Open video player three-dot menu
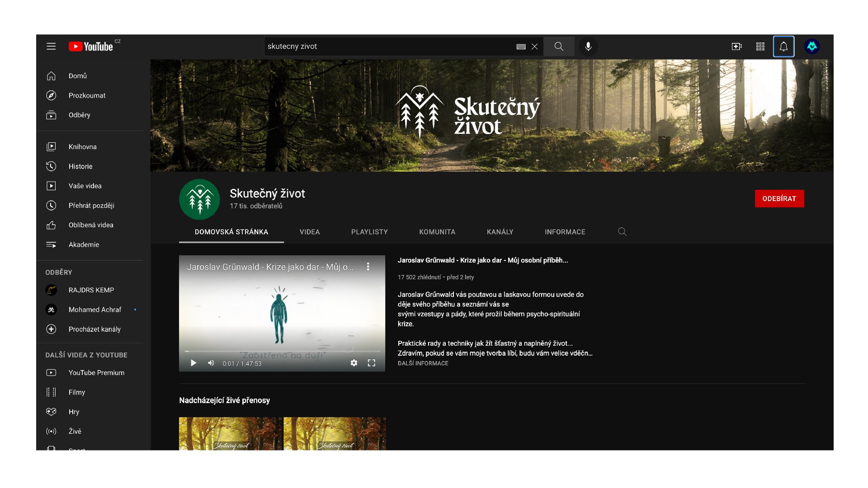Image resolution: width=868 pixels, height=488 pixels. click(368, 267)
